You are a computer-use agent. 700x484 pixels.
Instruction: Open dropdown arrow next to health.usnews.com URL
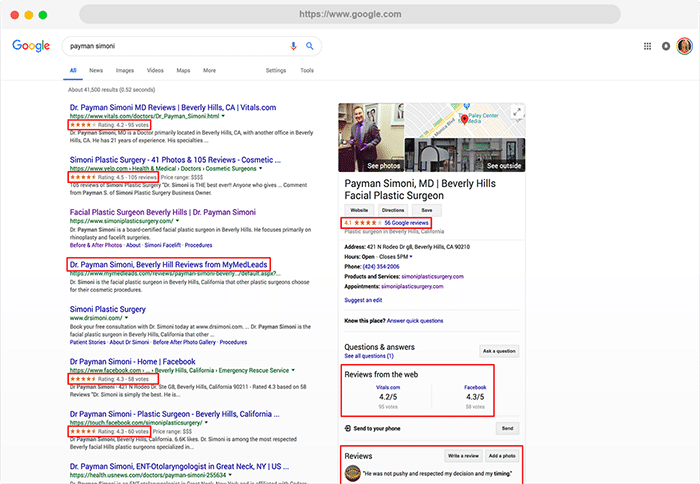pyautogui.click(x=230, y=475)
